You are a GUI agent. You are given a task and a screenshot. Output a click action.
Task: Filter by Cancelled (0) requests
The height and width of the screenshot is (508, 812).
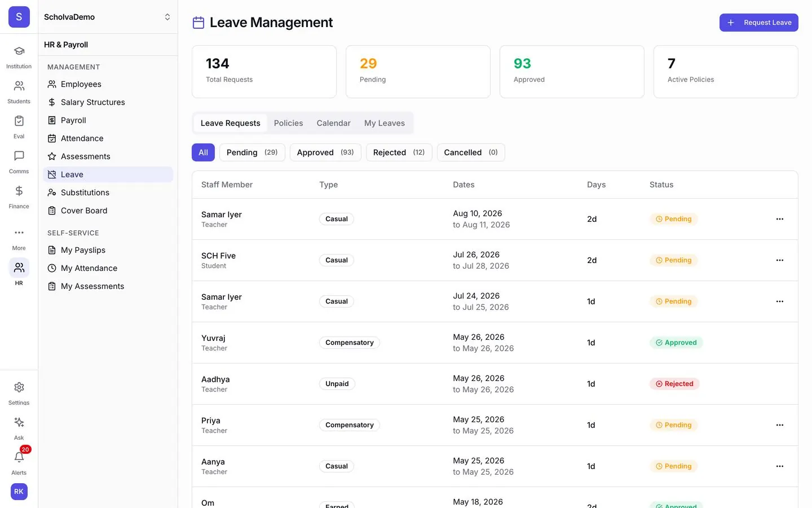[x=471, y=152]
